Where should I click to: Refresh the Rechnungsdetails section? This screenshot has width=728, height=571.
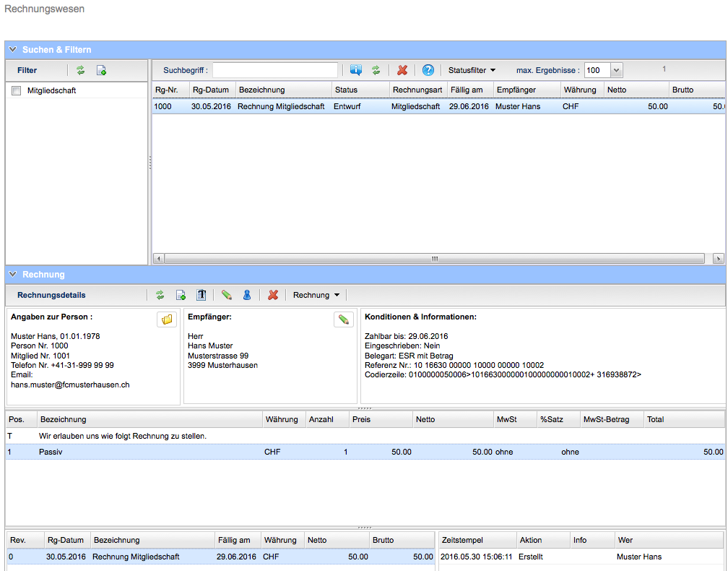coord(160,295)
